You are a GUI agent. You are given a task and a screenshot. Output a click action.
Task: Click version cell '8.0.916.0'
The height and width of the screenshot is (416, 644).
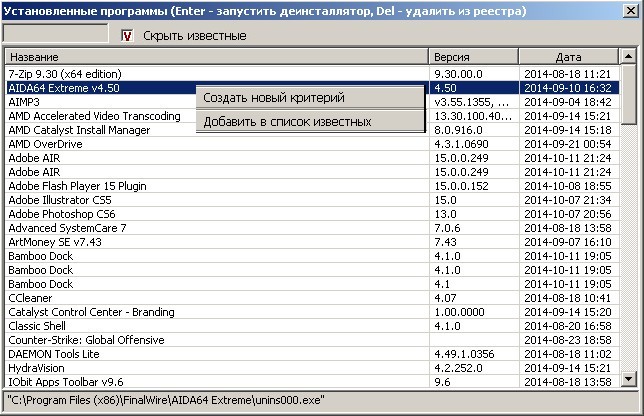(x=474, y=130)
